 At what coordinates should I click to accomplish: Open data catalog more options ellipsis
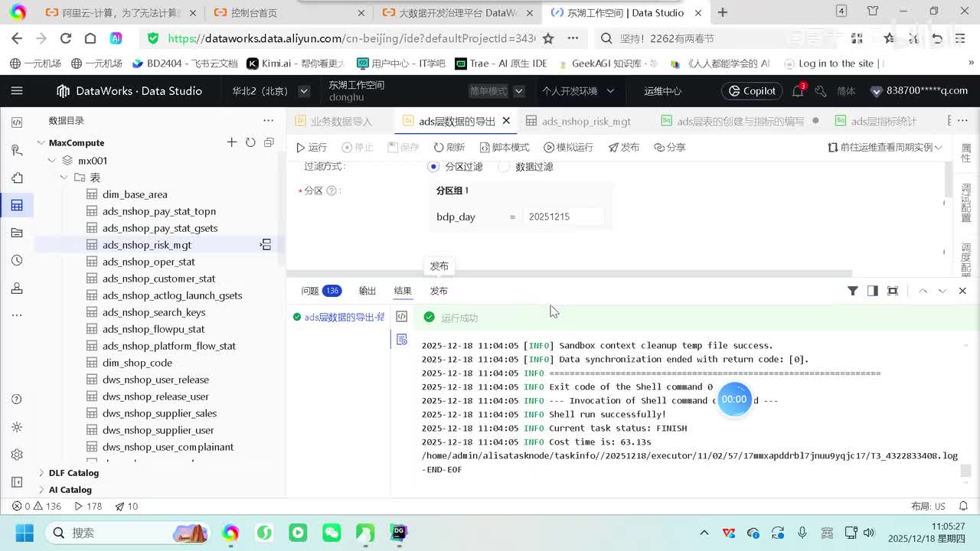(x=268, y=120)
